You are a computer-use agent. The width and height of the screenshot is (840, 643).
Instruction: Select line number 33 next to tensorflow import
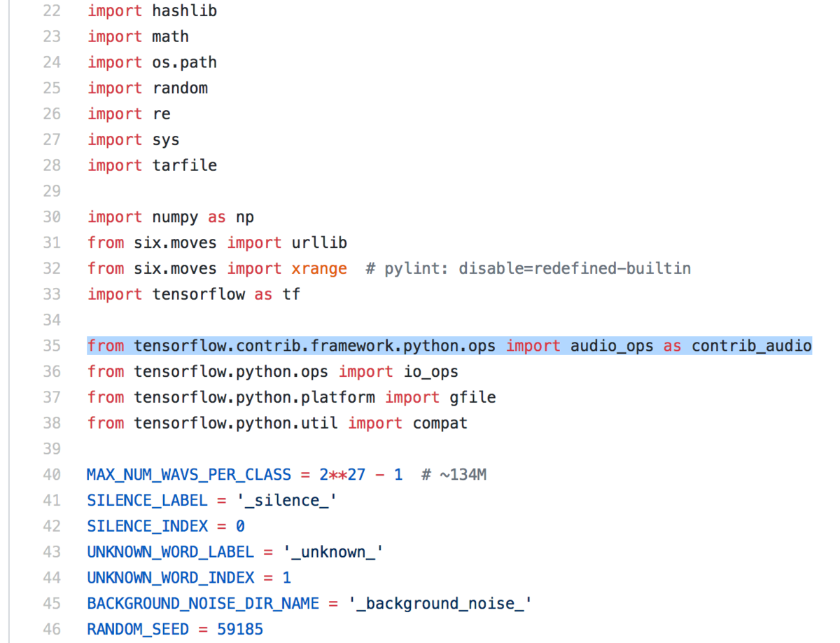click(52, 293)
